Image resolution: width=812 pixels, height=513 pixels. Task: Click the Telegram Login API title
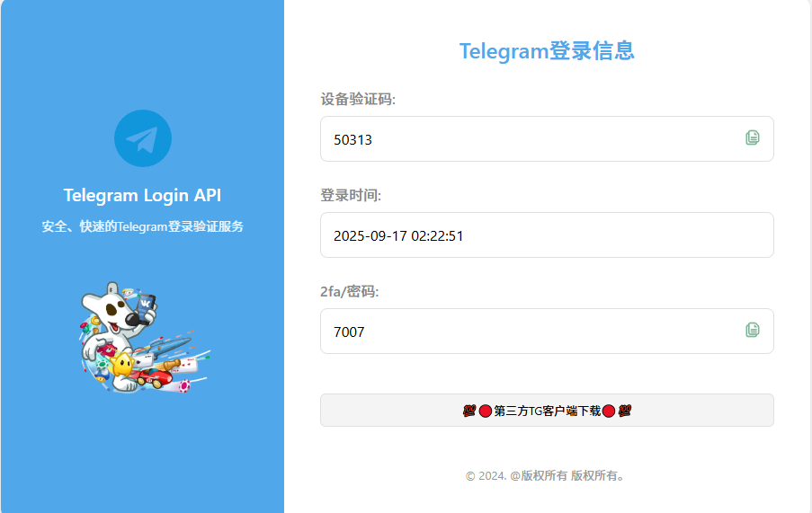point(142,196)
